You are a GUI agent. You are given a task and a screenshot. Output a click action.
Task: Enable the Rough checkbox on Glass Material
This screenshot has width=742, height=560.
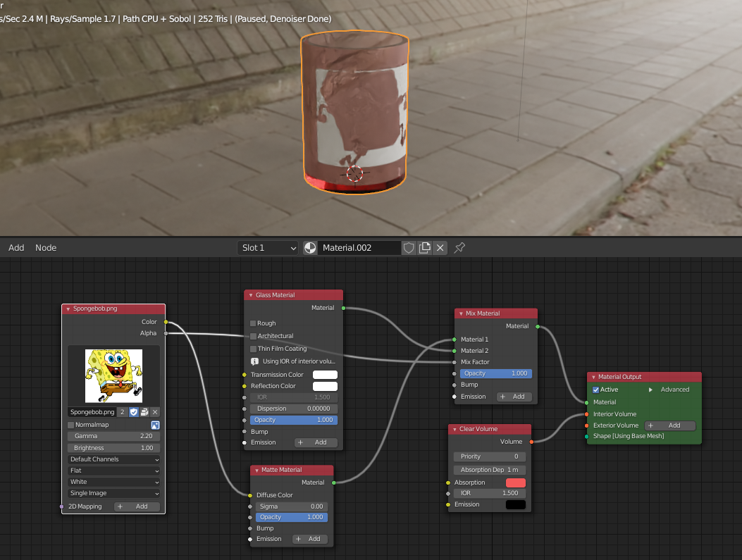tap(254, 323)
